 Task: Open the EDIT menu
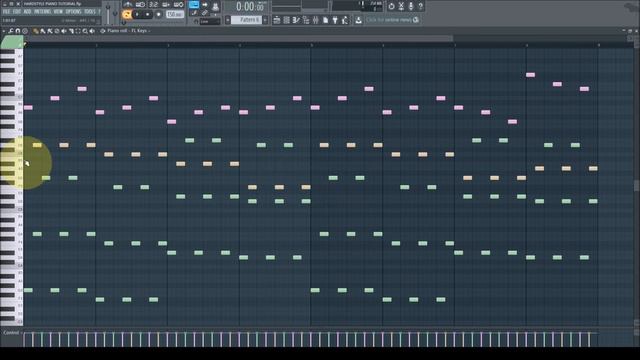tap(17, 12)
